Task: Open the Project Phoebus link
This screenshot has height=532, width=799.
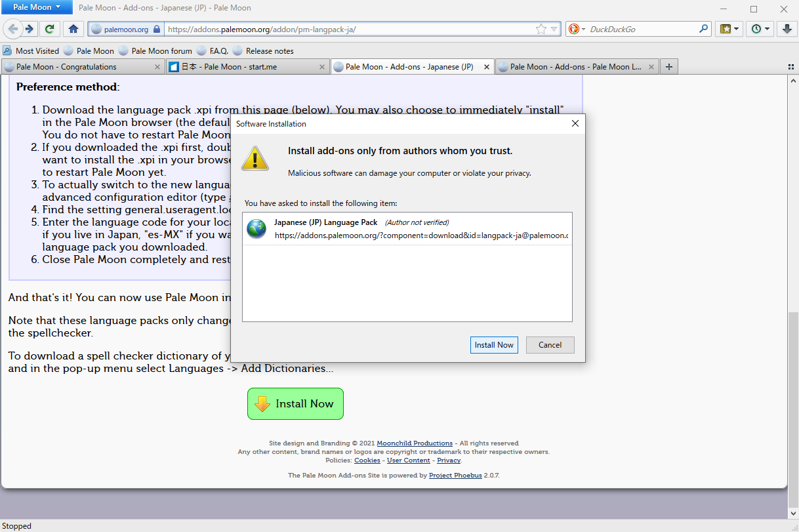Action: [455, 476]
